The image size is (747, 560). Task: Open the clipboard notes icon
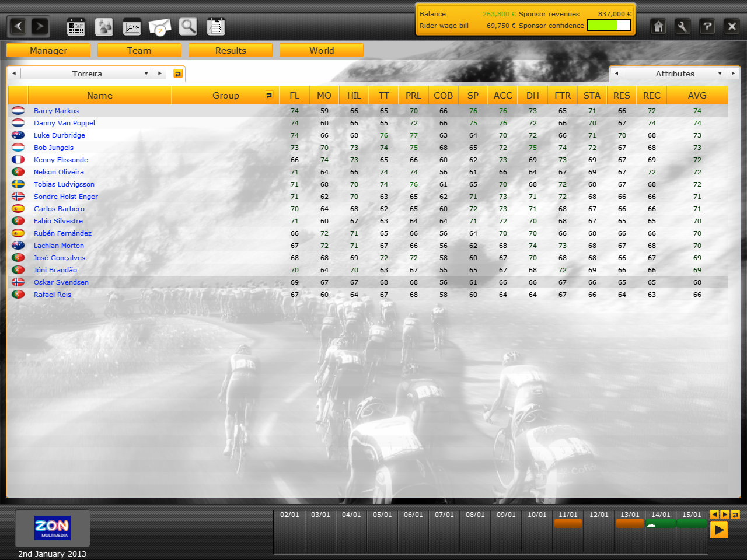coord(216,27)
